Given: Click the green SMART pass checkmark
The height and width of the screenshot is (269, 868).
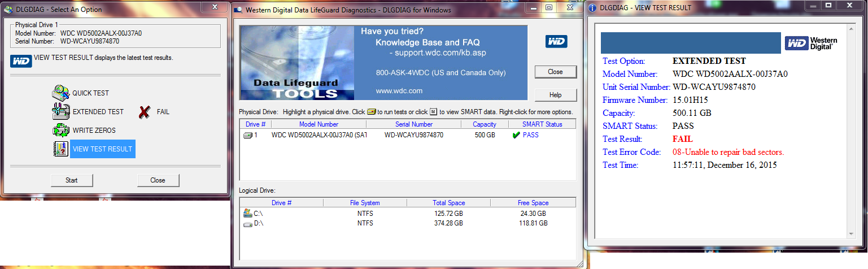Looking at the screenshot, I should pyautogui.click(x=516, y=135).
